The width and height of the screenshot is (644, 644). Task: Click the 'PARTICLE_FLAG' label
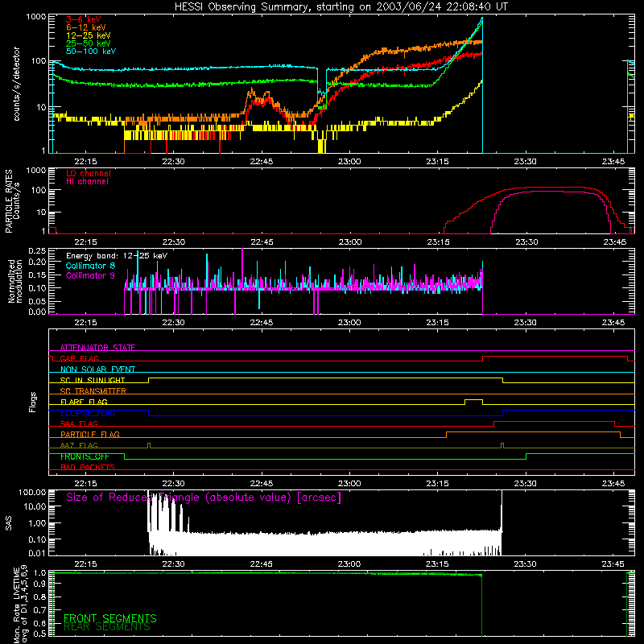coord(90,434)
